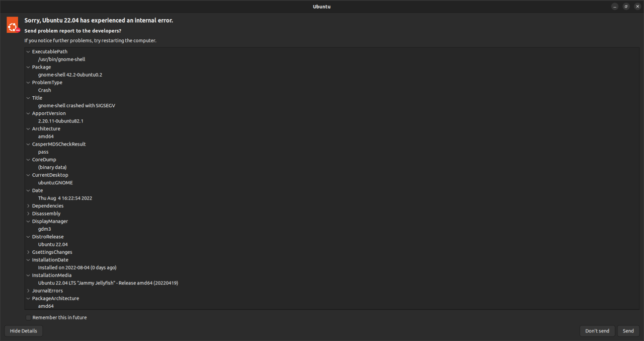Viewport: 644px width, 341px height.
Task: Collapse the DisplayManager entry
Action: [x=28, y=221]
